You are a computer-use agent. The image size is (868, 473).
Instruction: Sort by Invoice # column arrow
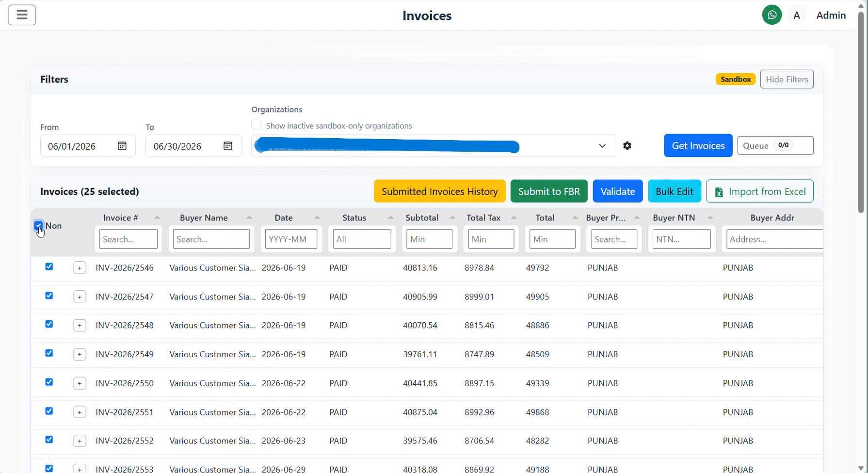coord(157,218)
